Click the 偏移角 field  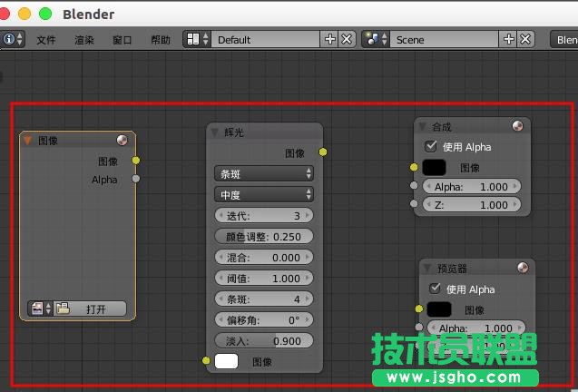tap(264, 319)
